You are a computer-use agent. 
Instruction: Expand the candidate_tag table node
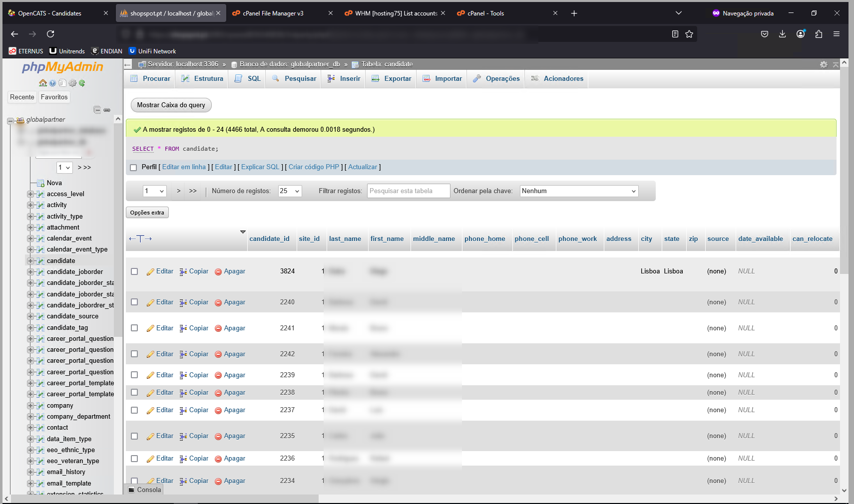coord(30,328)
